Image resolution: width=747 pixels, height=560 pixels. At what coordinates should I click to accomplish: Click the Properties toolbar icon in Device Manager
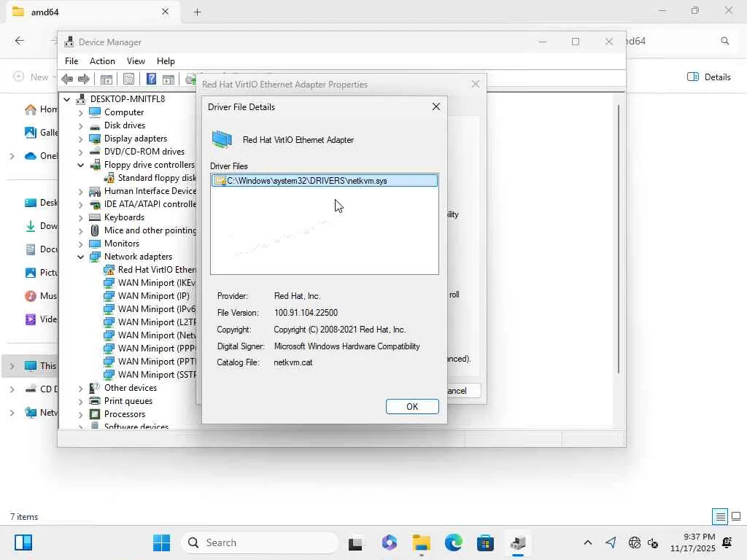(128, 79)
